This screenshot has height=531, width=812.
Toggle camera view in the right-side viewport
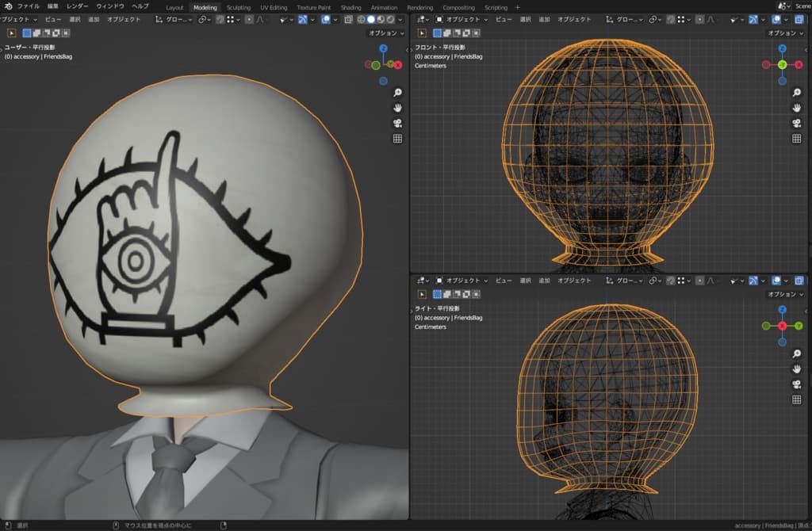[x=796, y=384]
